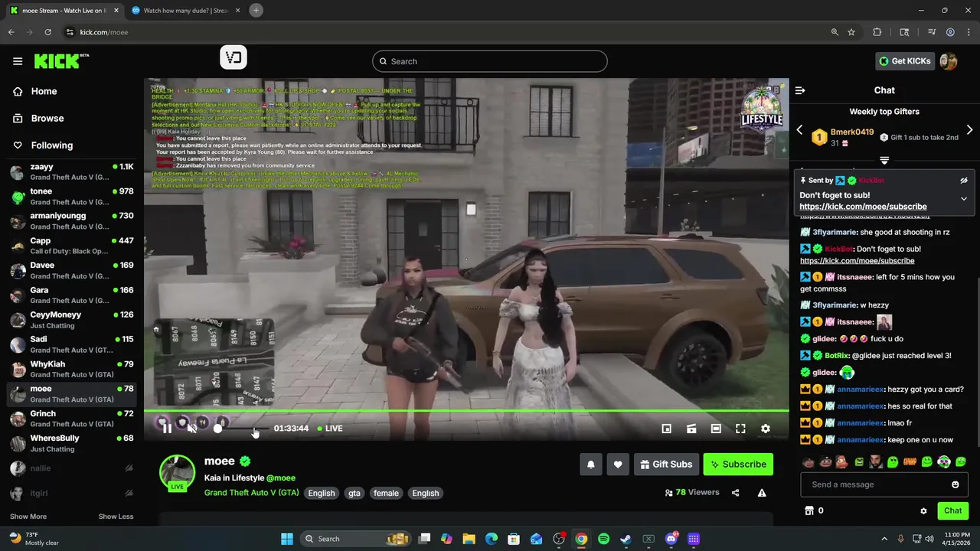Reload the page
The width and height of the screenshot is (980, 551).
[x=47, y=32]
